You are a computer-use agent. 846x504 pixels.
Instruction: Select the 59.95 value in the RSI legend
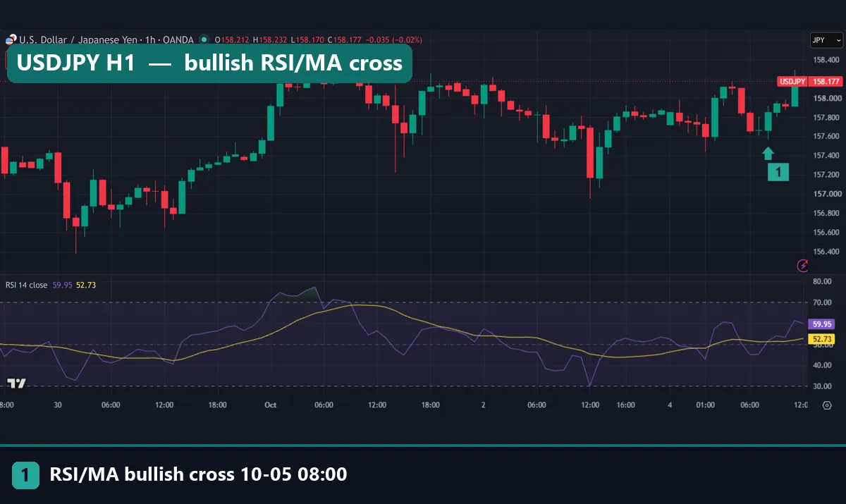62,285
